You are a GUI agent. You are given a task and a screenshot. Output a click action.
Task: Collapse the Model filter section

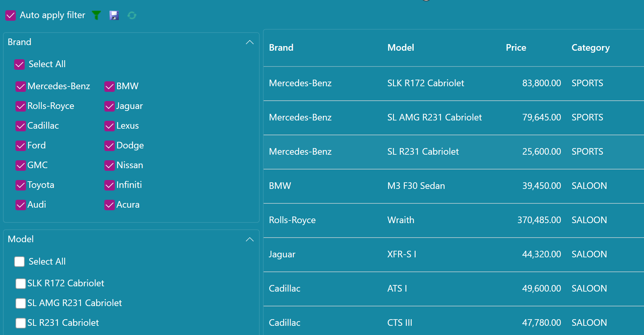[x=250, y=239]
